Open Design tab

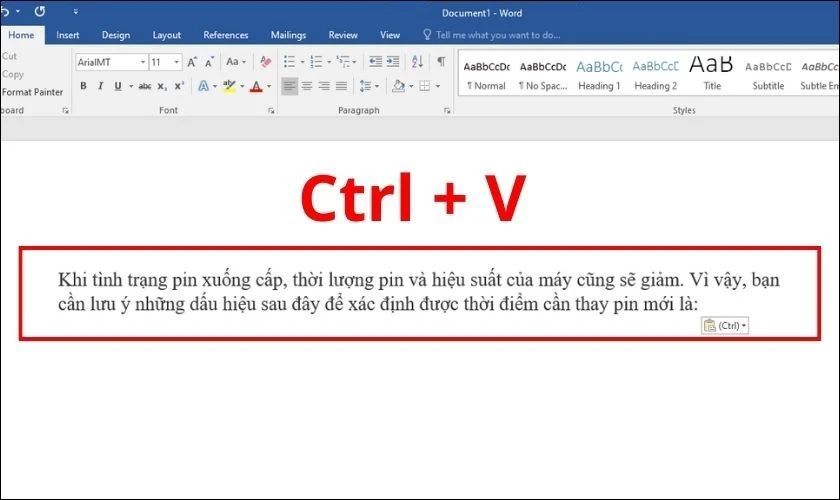point(116,35)
